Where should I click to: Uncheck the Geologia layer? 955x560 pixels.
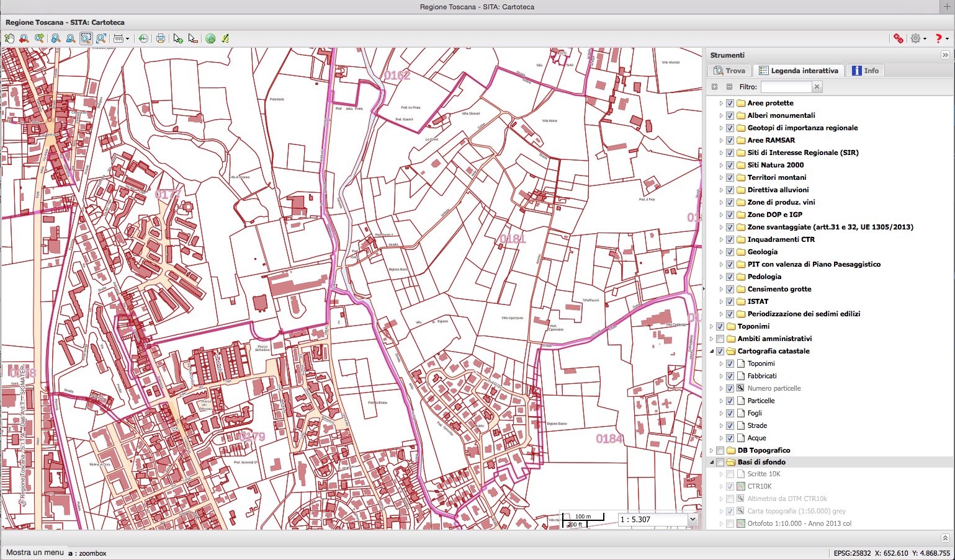point(730,252)
